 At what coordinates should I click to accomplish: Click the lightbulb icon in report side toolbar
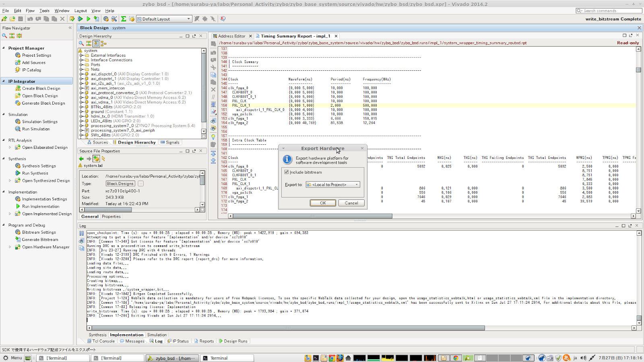pos(213,137)
